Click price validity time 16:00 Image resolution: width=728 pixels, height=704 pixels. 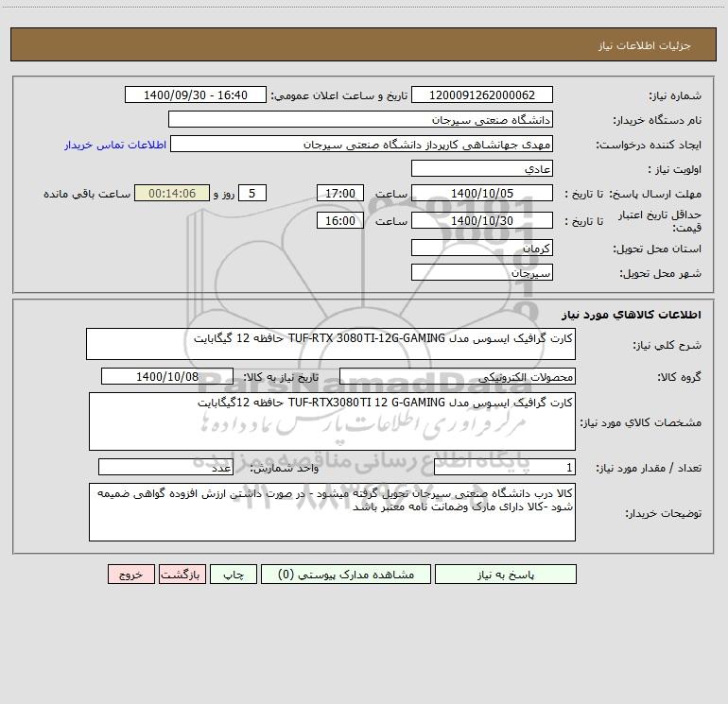point(339,220)
